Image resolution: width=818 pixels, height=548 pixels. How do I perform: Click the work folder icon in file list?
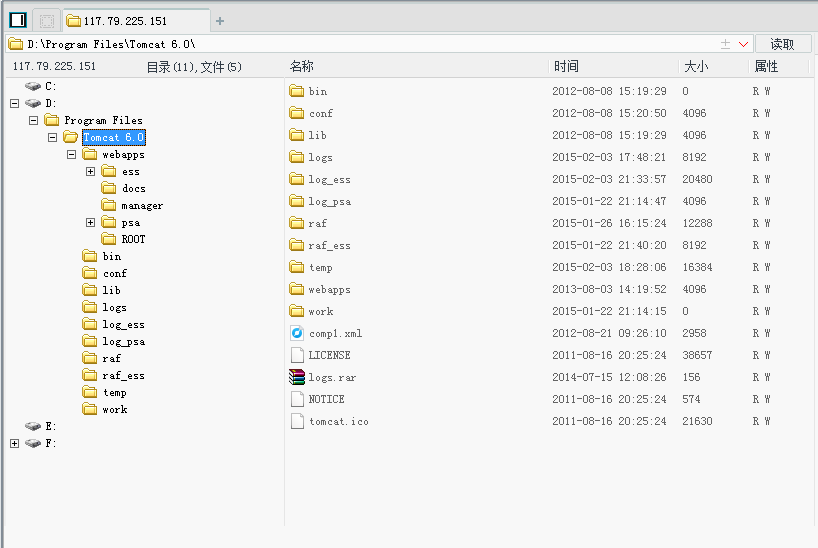pyautogui.click(x=297, y=311)
